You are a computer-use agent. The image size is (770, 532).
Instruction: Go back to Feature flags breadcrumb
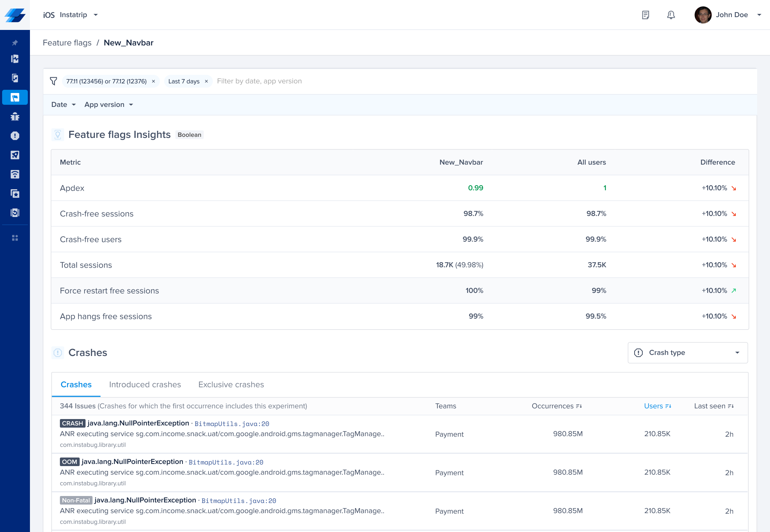[x=67, y=43]
